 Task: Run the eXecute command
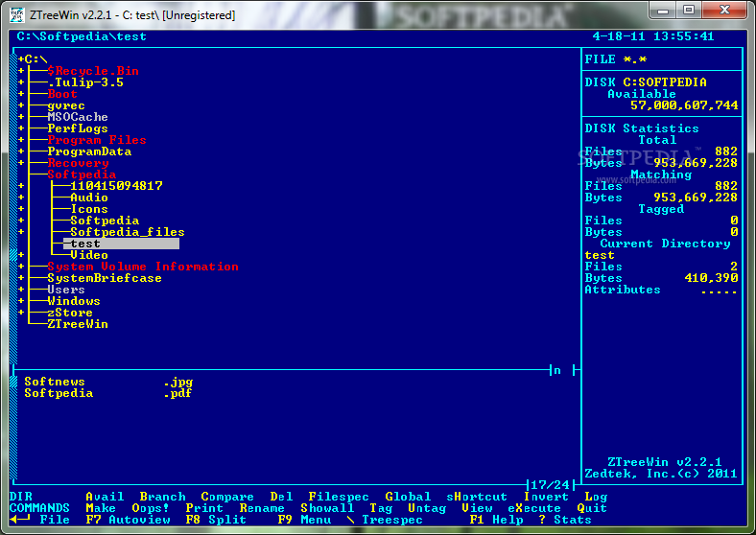click(x=534, y=508)
